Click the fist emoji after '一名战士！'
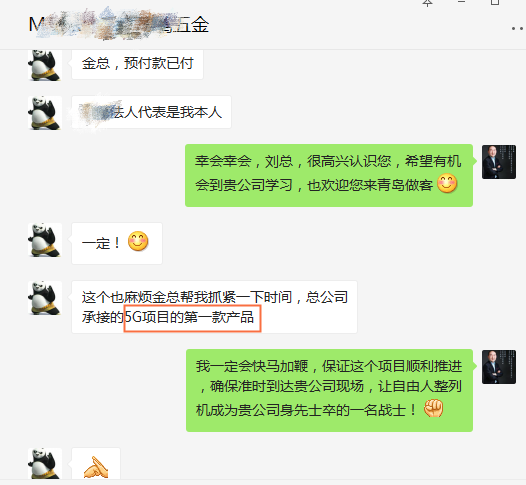 coord(433,408)
